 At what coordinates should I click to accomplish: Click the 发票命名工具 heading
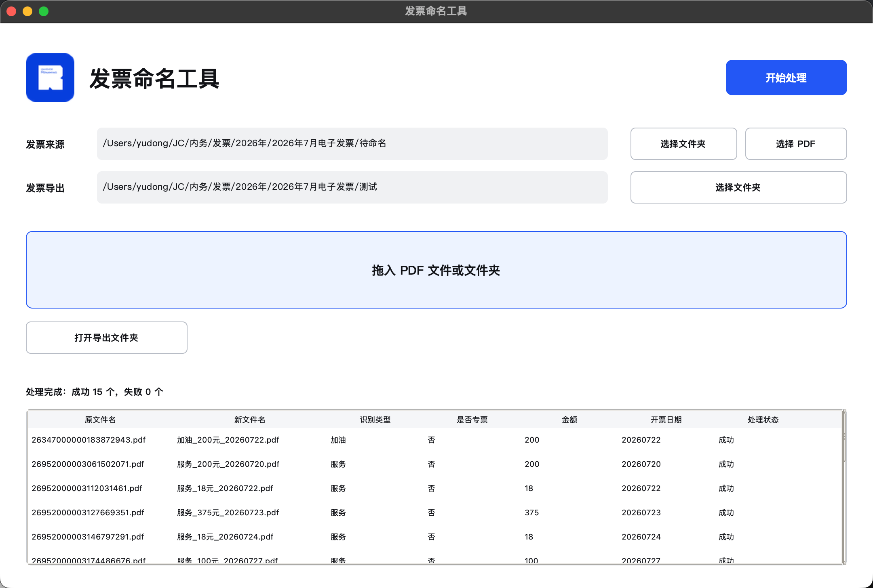pos(154,78)
